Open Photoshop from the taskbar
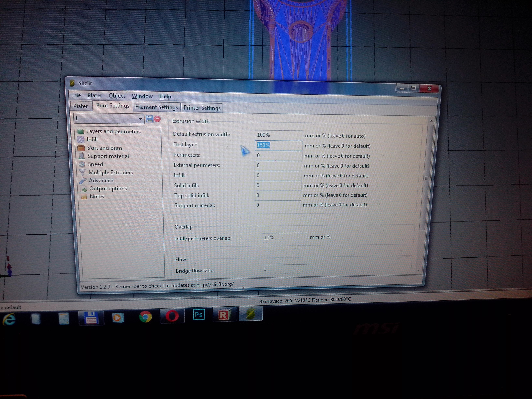Screen dimensions: 532x399 click(198, 315)
